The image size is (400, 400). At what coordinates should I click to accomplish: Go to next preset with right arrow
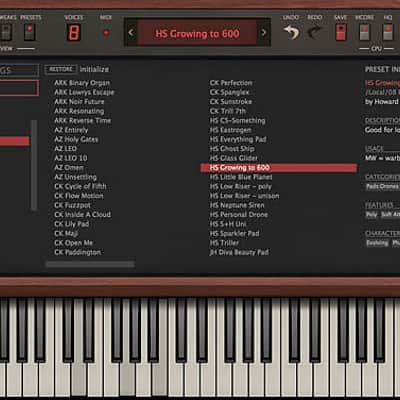pos(264,33)
